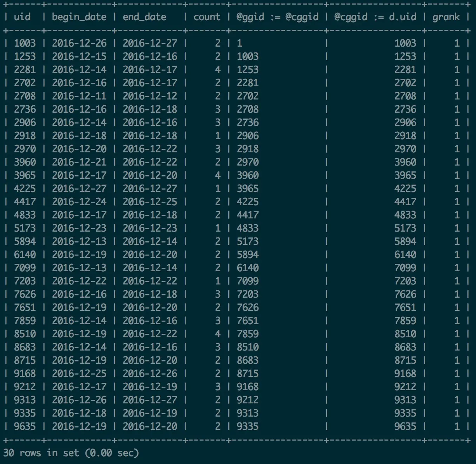Click @ggid value 3960 in row 3965
The width and height of the screenshot is (476, 464).
pyautogui.click(x=248, y=175)
